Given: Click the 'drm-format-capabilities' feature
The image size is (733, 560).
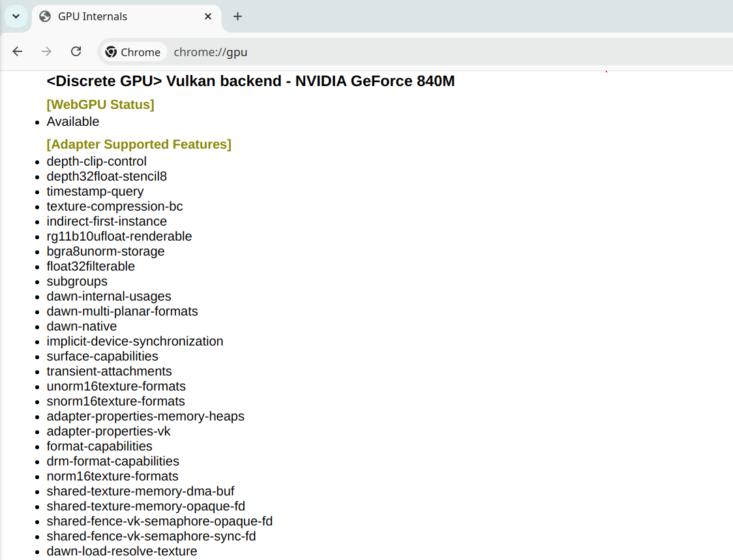Looking at the screenshot, I should click(113, 460).
